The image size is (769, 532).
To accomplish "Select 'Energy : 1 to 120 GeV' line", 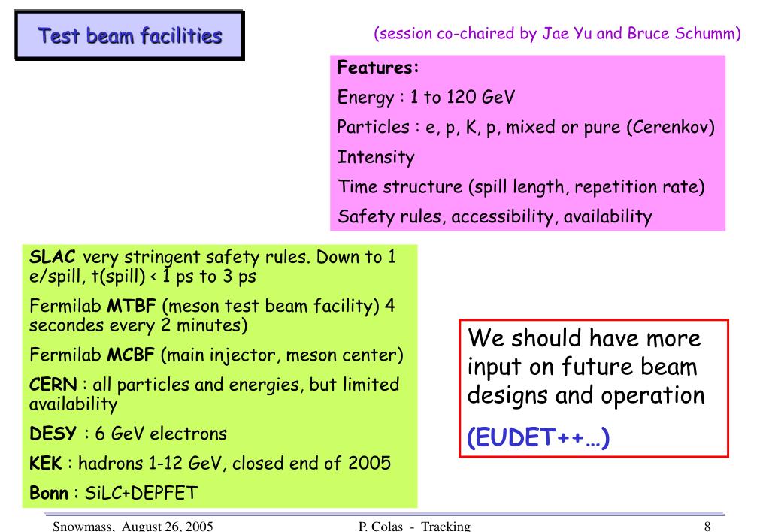I will 425,97.
